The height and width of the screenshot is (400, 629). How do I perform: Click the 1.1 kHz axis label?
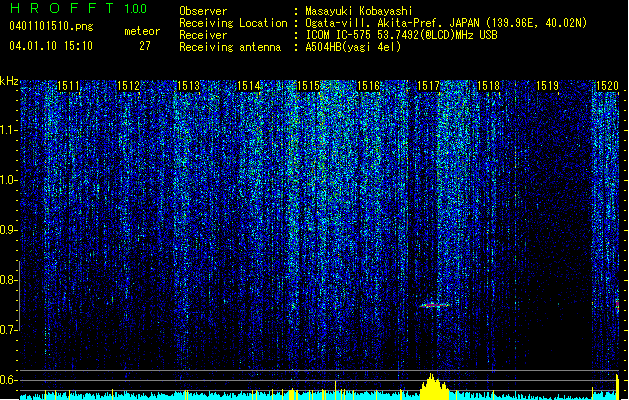pos(9,130)
